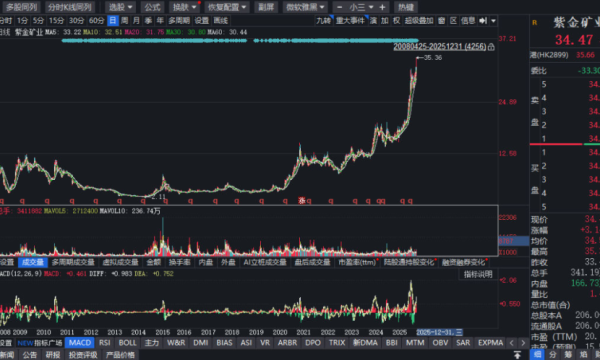
Task: Open the 公告 announcements tab
Action: (30, 355)
